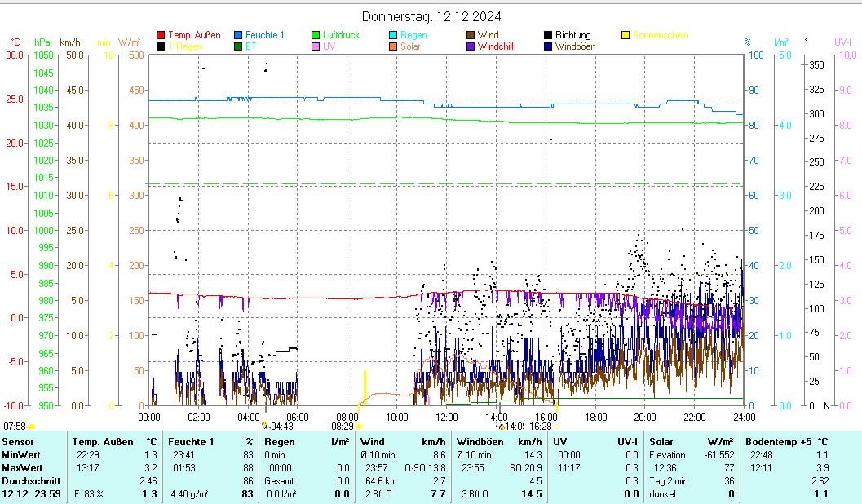The image size is (862, 504).
Task: Click the pink UV legend swatch
Action: [x=316, y=47]
